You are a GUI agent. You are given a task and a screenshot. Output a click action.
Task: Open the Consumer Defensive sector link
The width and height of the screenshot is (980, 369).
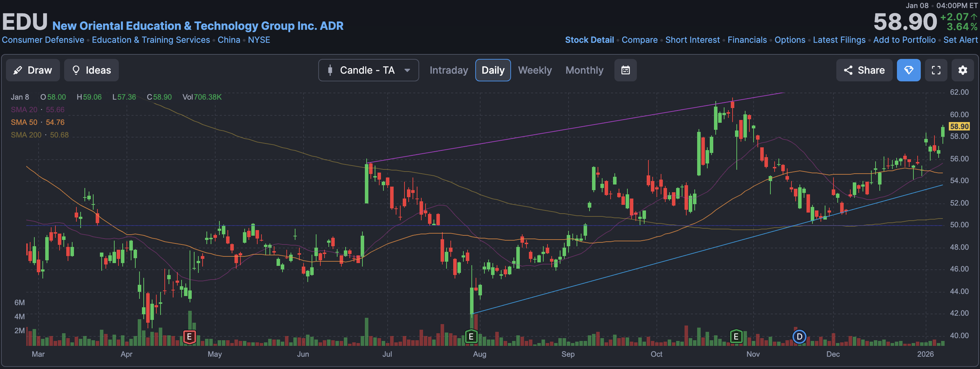pyautogui.click(x=43, y=40)
